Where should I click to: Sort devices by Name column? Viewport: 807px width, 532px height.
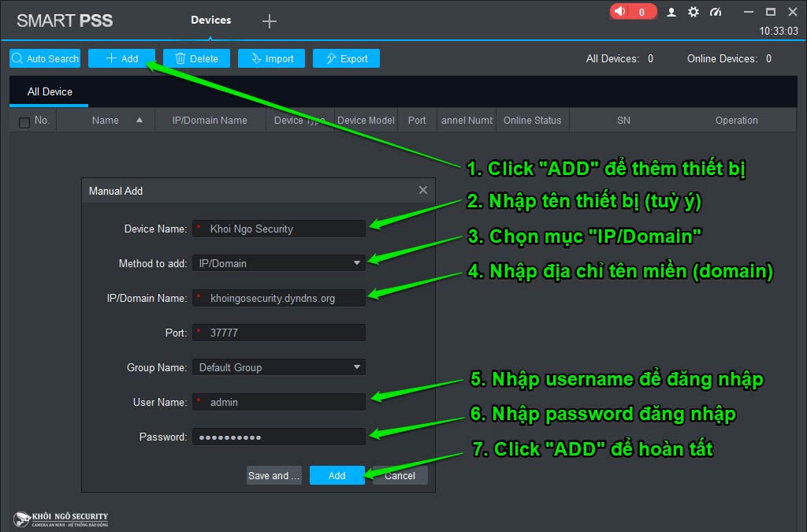(106, 121)
